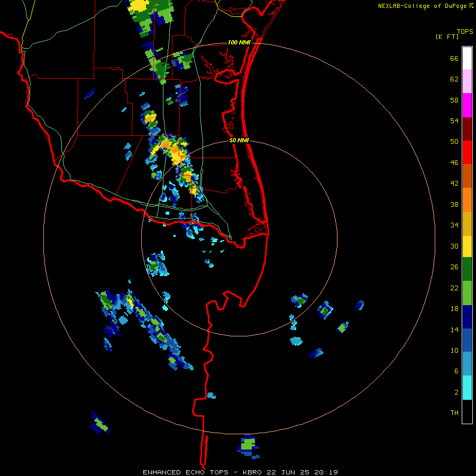Select the bright red 50 kft legend swatch

(x=467, y=152)
